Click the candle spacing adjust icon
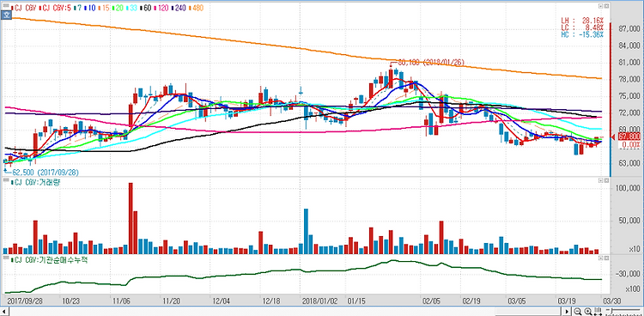644x316 pixels. 598,311
